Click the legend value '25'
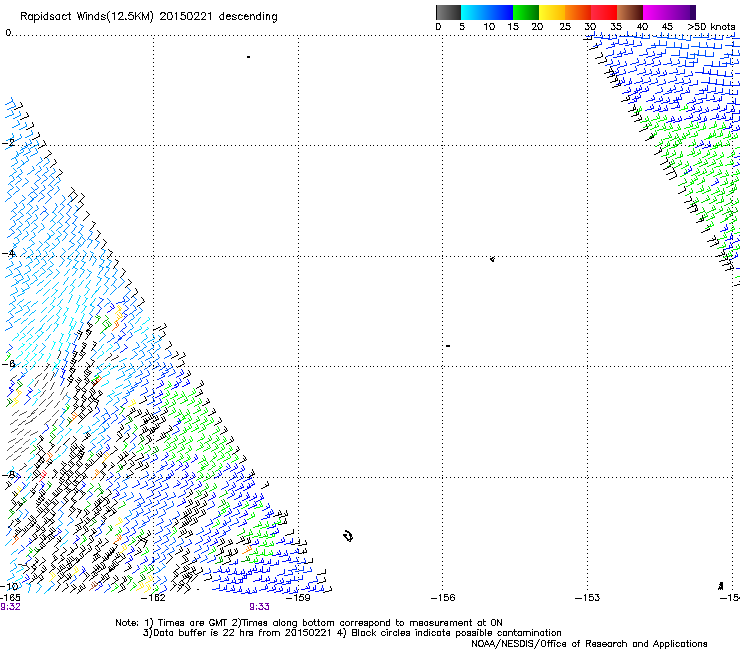740x650 pixels. (x=565, y=27)
